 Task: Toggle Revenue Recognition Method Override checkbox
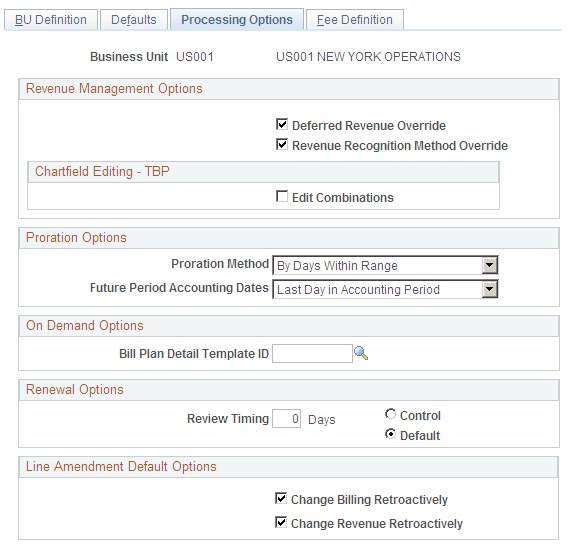(x=282, y=144)
